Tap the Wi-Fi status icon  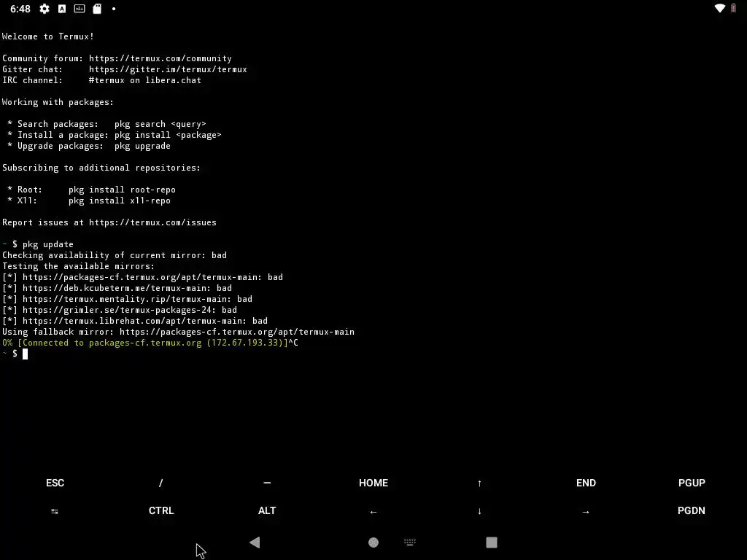point(720,8)
